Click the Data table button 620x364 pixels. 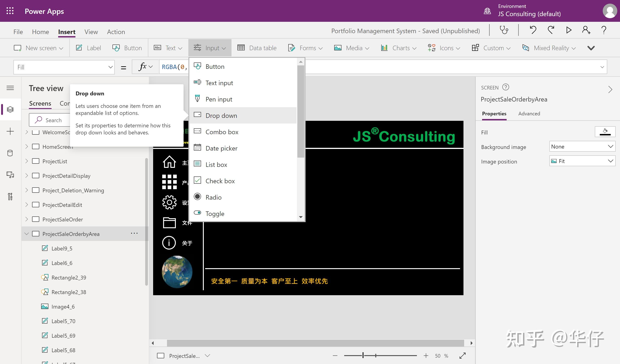[257, 48]
